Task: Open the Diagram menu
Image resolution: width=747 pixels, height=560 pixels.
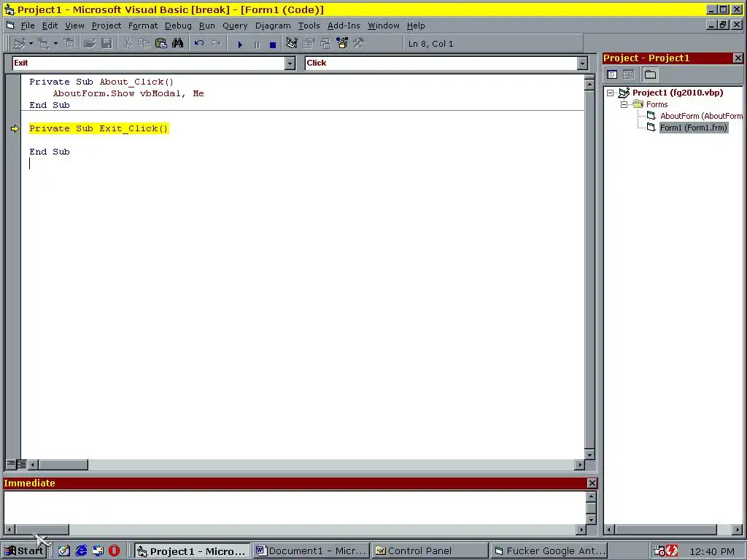Action: pos(273,26)
